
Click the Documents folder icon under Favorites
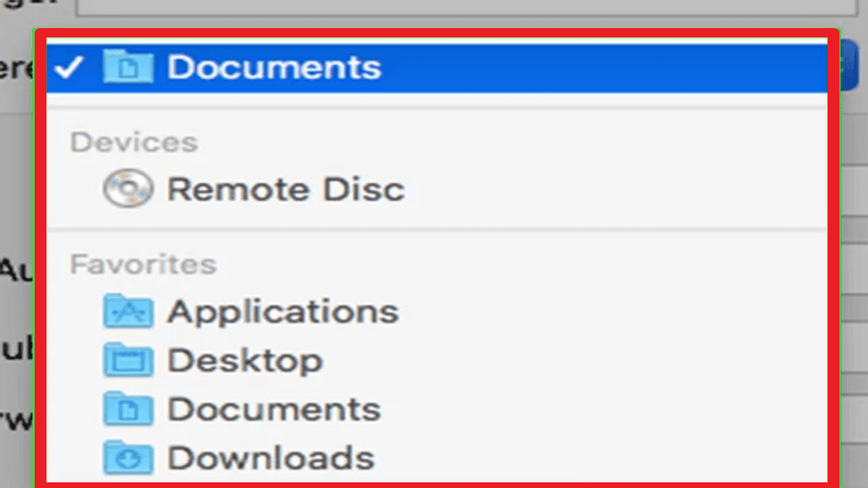point(128,409)
